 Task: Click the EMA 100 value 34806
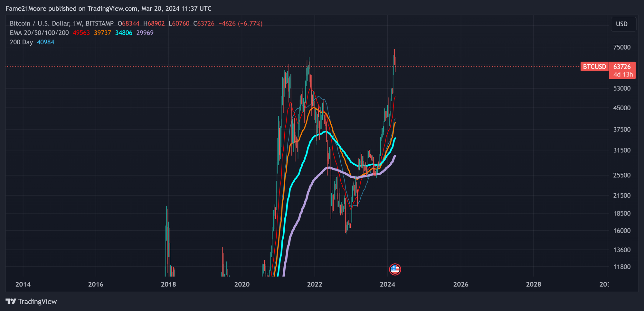pyautogui.click(x=124, y=33)
